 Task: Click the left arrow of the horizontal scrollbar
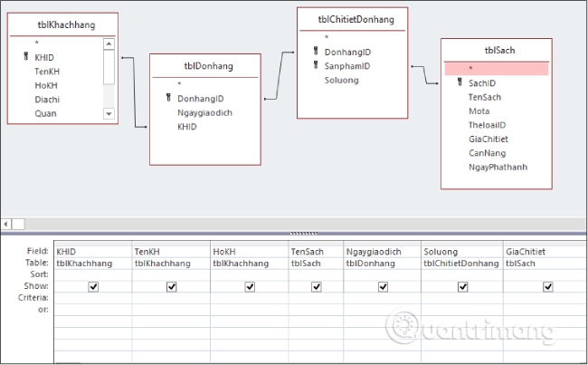coord(5,225)
